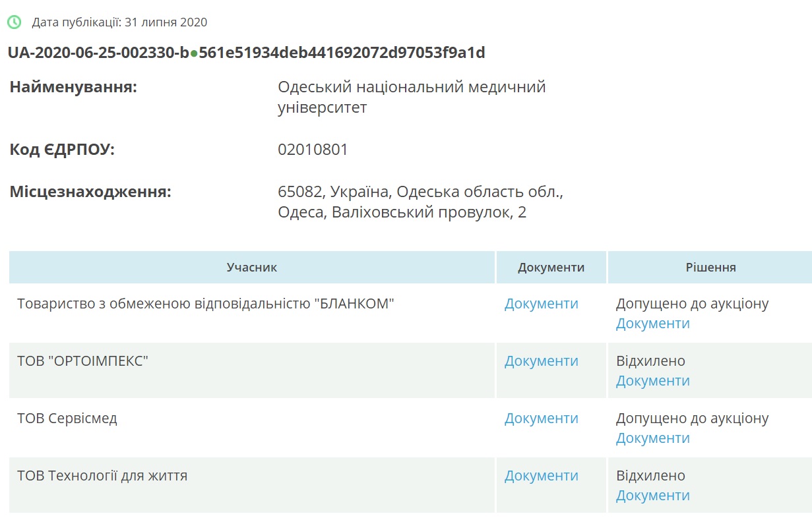Click the Одеський національний медичний університет name
The height and width of the screenshot is (520, 812).
[x=412, y=97]
